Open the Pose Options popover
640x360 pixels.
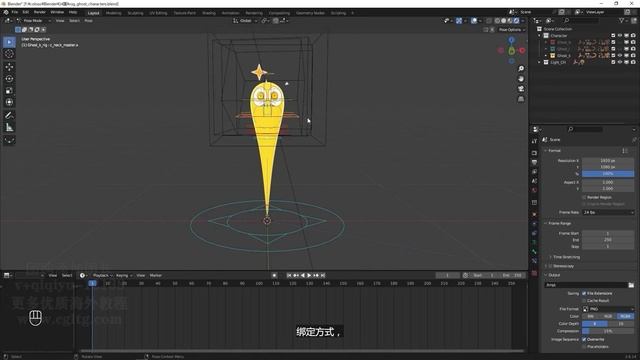point(512,29)
